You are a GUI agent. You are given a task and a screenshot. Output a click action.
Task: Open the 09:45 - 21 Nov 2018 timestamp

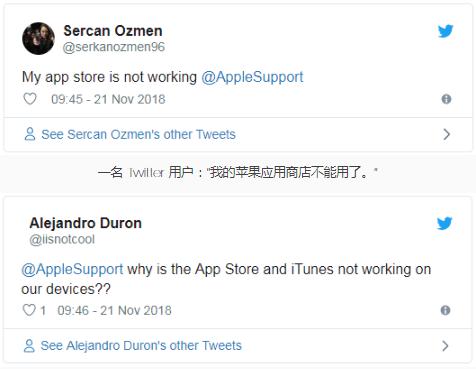pyautogui.click(x=108, y=99)
